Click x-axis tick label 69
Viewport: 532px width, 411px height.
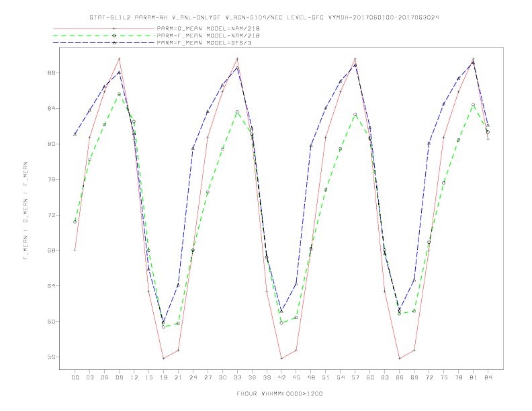[x=414, y=377]
